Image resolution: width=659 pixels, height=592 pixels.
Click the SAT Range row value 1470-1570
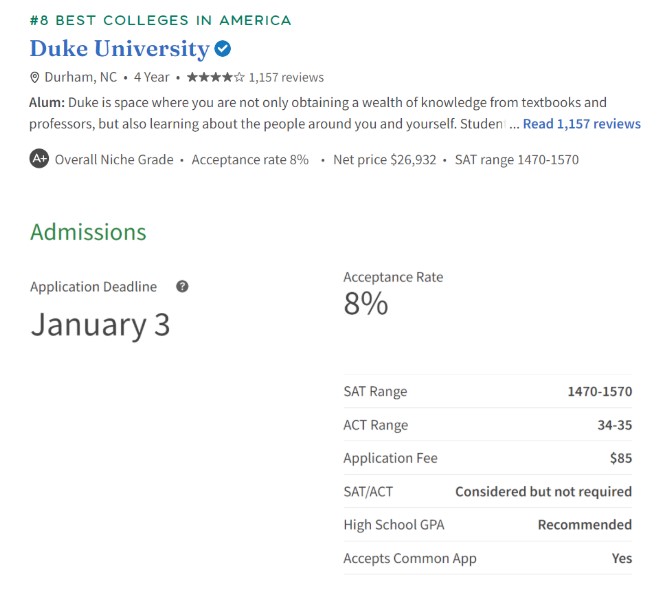600,392
